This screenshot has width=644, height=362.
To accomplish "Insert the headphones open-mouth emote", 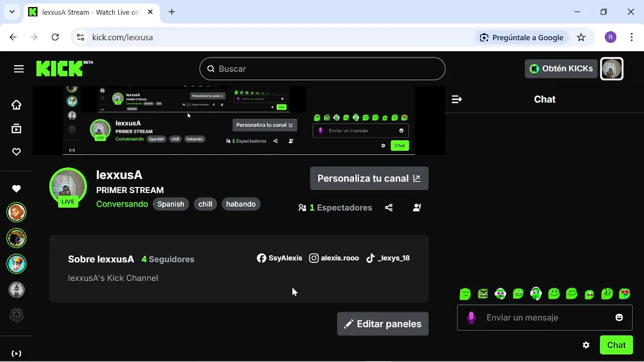I will (501, 294).
